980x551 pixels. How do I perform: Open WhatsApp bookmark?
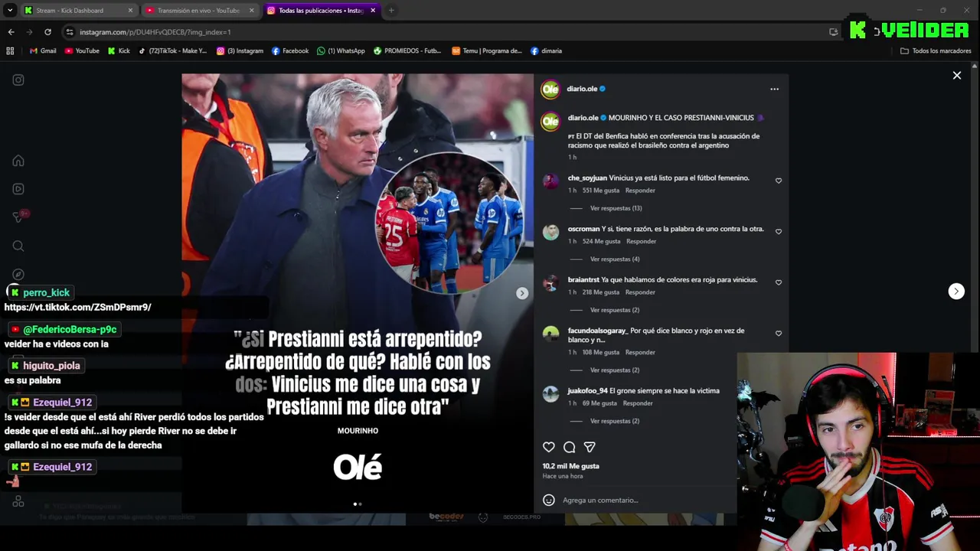point(341,51)
